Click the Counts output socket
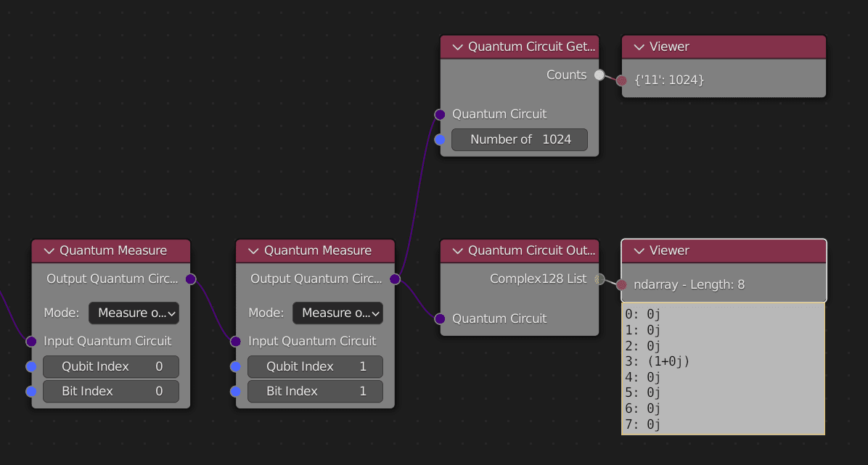 point(599,75)
